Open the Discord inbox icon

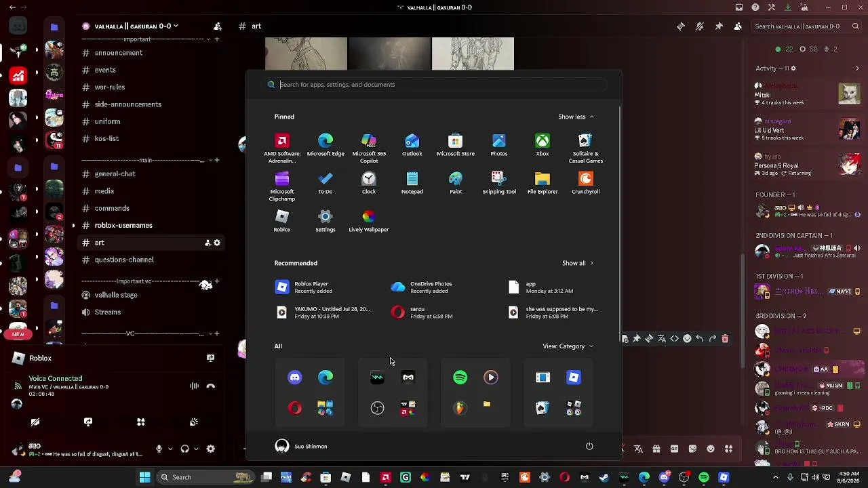(x=739, y=7)
